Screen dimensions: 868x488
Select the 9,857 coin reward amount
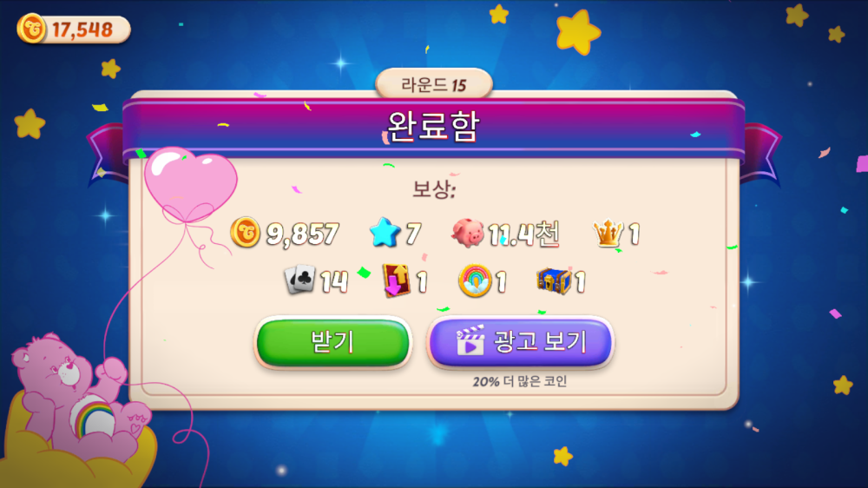[302, 234]
